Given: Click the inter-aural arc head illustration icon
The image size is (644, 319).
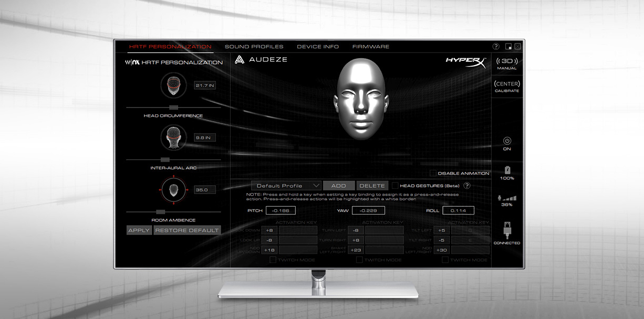Looking at the screenshot, I should (173, 137).
